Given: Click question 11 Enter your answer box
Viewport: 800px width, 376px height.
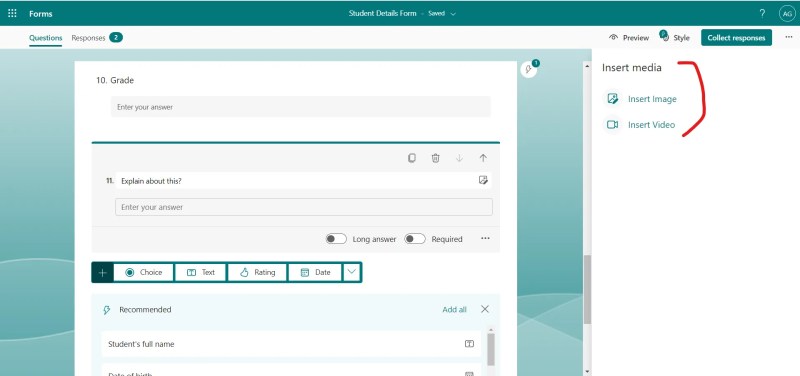Looking at the screenshot, I should 304,207.
